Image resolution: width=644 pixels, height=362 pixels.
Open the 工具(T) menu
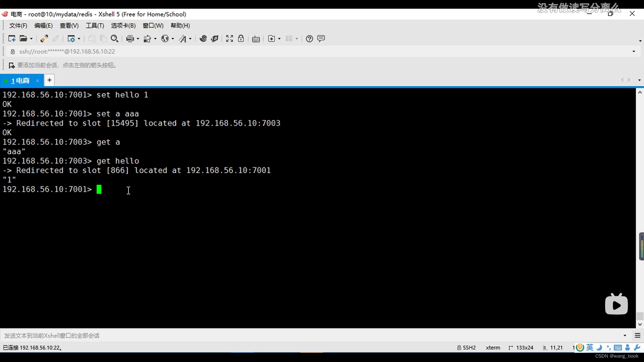(95, 26)
